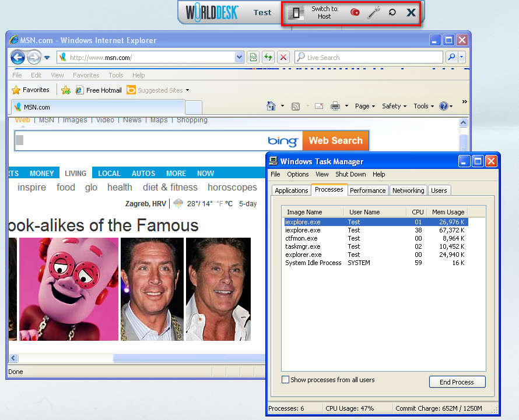Open the IE File menu
519x420 pixels.
tap(17, 75)
